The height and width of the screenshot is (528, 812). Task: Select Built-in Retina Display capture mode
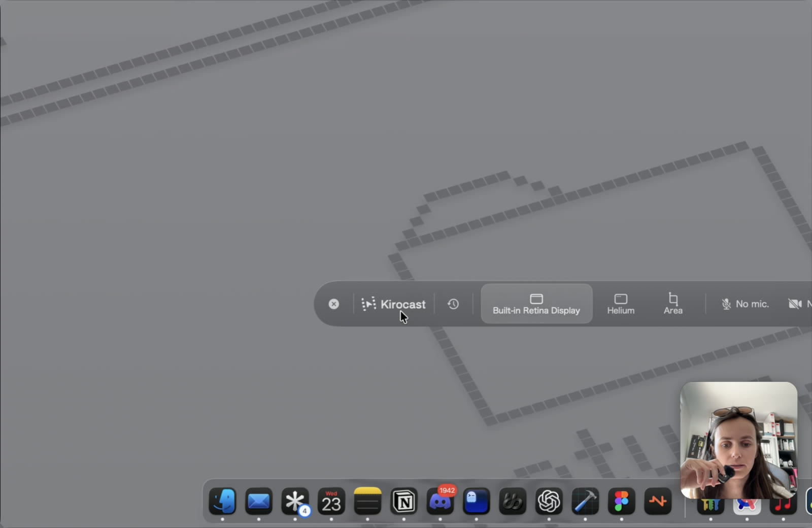[x=536, y=304]
